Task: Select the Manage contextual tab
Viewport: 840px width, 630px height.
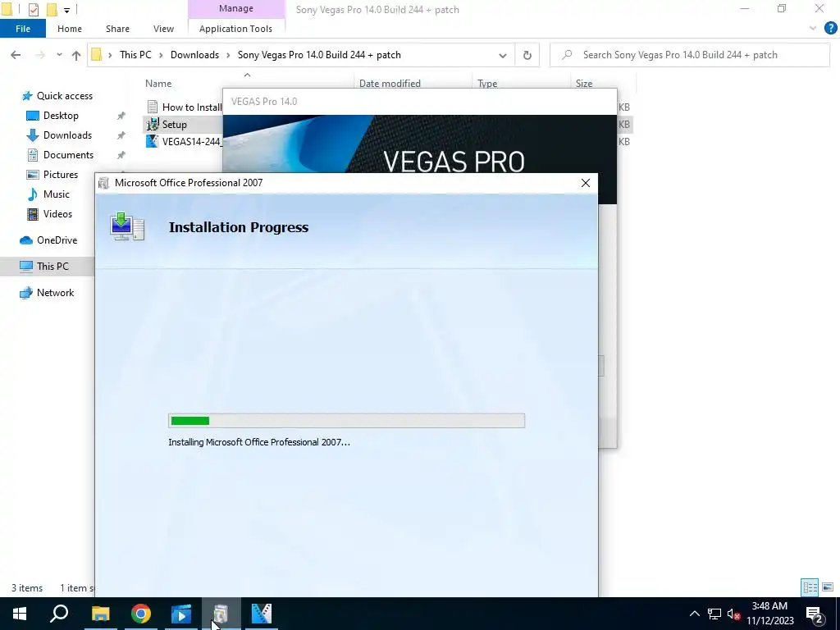Action: [235, 8]
